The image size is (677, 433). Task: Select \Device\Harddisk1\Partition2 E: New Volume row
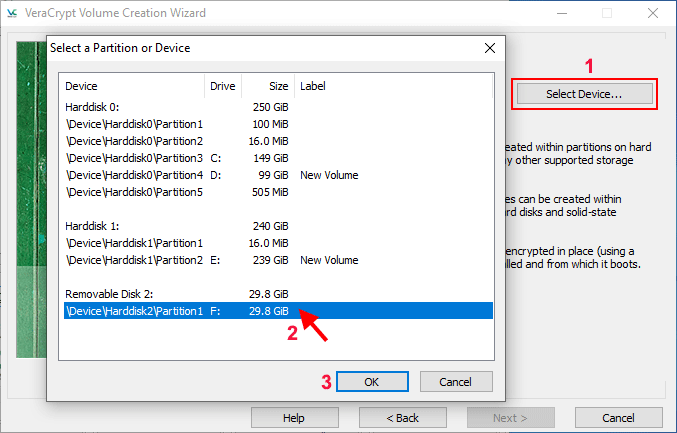(278, 260)
